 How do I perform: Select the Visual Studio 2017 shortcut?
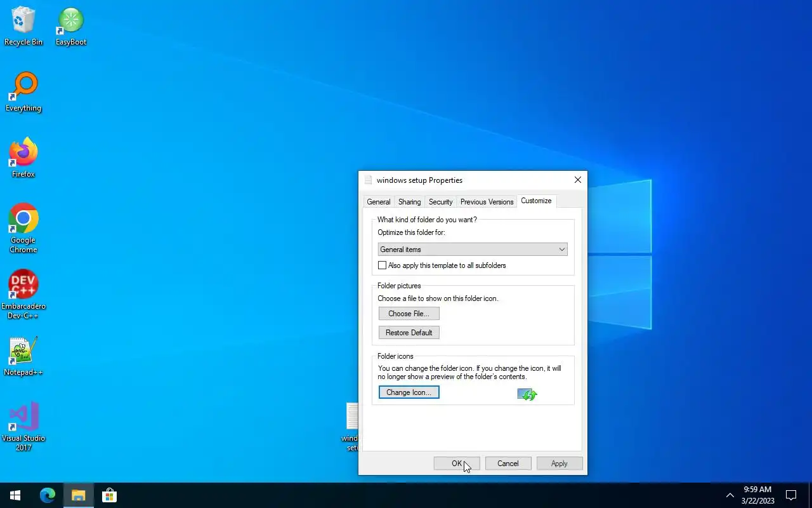pos(23,427)
